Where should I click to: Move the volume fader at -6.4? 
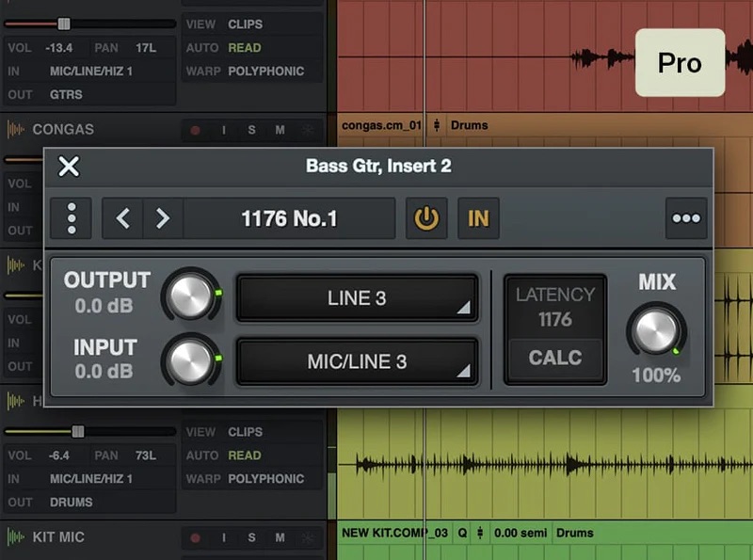78,431
